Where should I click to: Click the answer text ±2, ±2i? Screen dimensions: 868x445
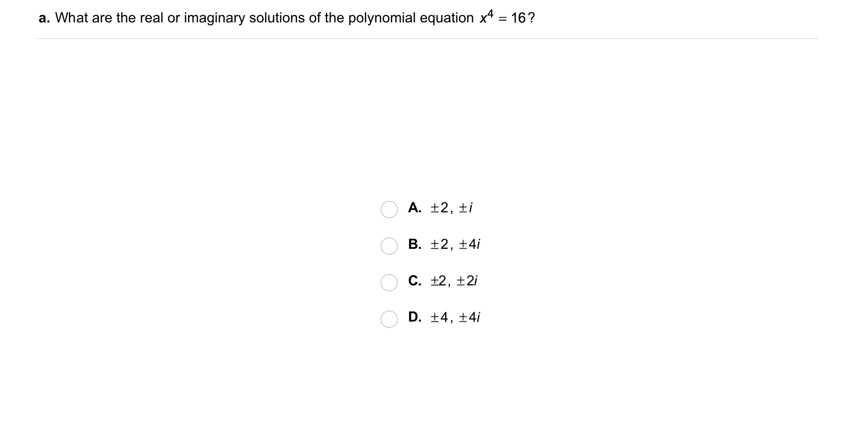[454, 281]
